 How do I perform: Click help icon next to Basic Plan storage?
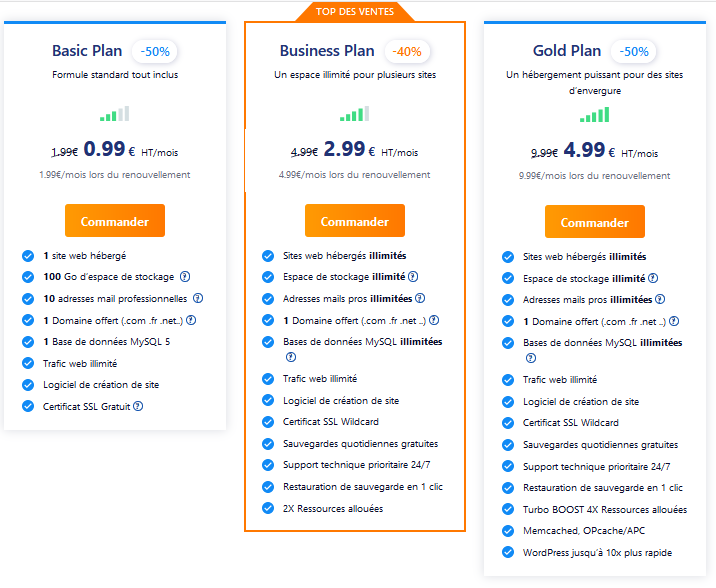coord(185,277)
